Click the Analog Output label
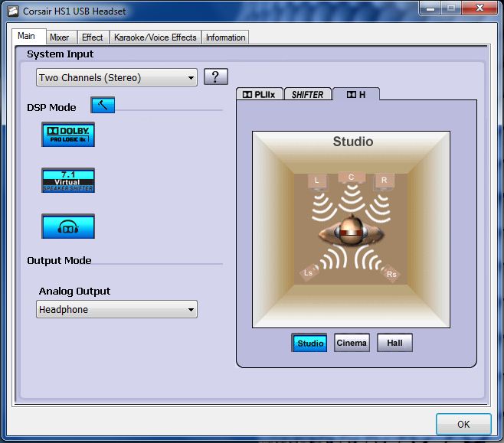 pos(74,291)
